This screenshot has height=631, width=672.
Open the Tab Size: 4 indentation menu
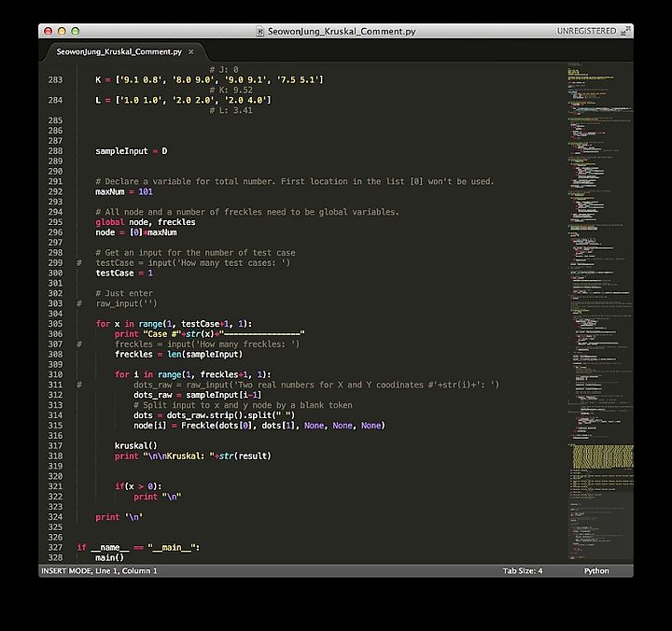click(x=523, y=570)
